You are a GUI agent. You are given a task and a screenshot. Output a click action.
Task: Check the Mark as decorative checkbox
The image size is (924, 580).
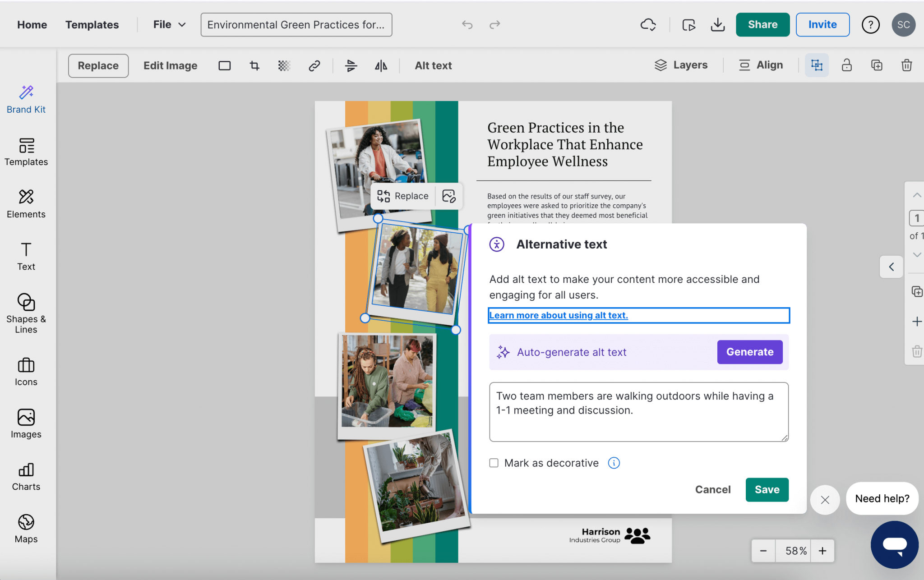494,463
